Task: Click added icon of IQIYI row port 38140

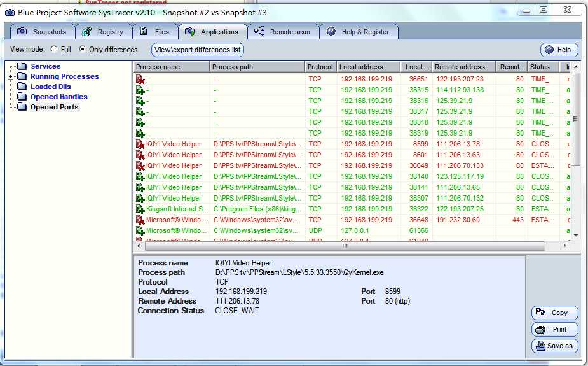Action: [x=140, y=176]
